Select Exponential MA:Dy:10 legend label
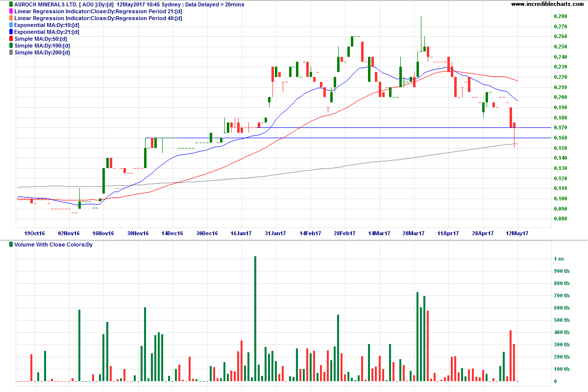The image size is (588, 392). 47,25
